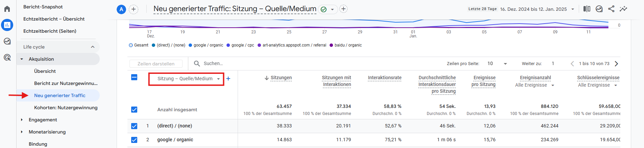The image size is (644, 148).
Task: Open the Reports icon in left rail
Action: tap(7, 25)
